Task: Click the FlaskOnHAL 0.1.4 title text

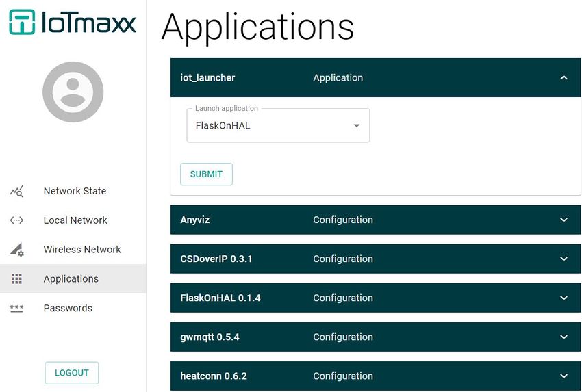Action: coord(220,298)
